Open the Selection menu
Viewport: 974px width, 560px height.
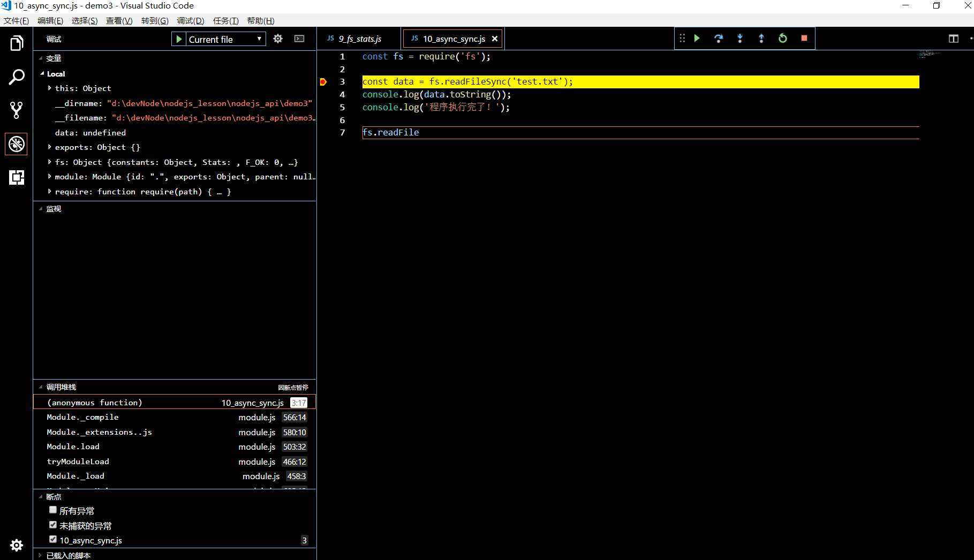tap(85, 21)
